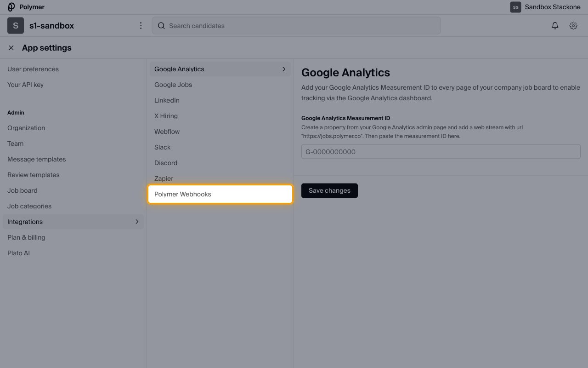The height and width of the screenshot is (368, 588).
Task: Open Message templates
Action: pyautogui.click(x=36, y=159)
